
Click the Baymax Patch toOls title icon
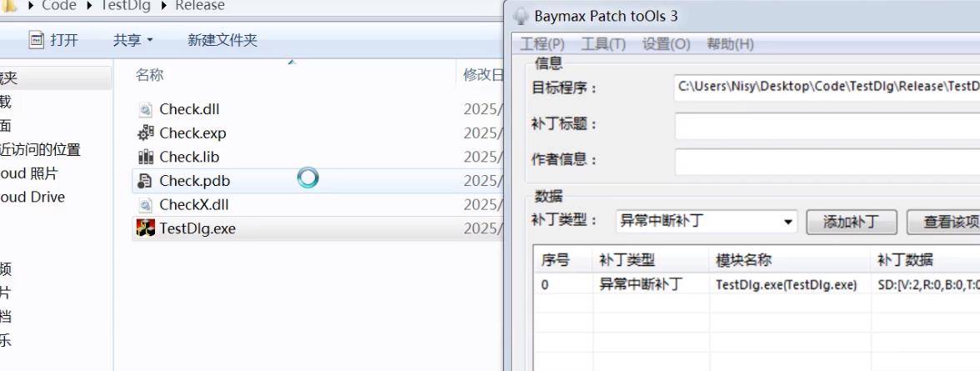click(520, 16)
